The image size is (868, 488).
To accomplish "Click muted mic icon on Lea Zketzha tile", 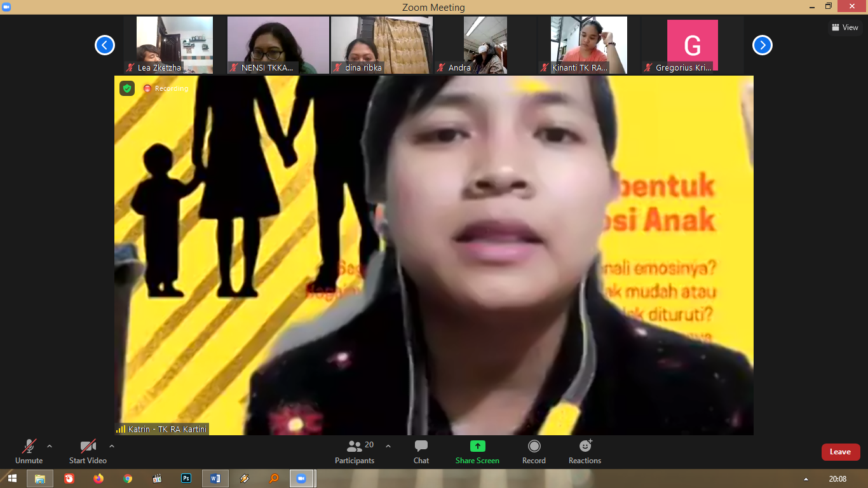I will 130,67.
